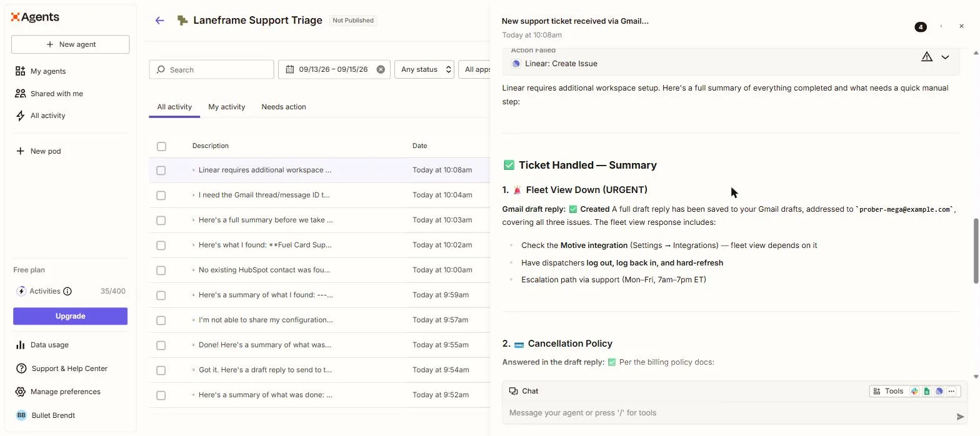The height and width of the screenshot is (436, 980).
Task: Click the detail panel vertical scrollbar thumb
Action: [x=976, y=251]
